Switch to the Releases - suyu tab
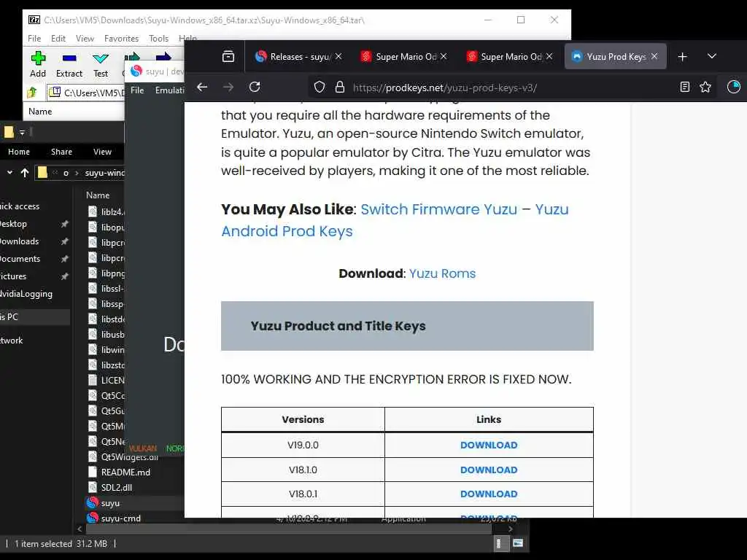Viewport: 747px width, 560px height. point(293,57)
